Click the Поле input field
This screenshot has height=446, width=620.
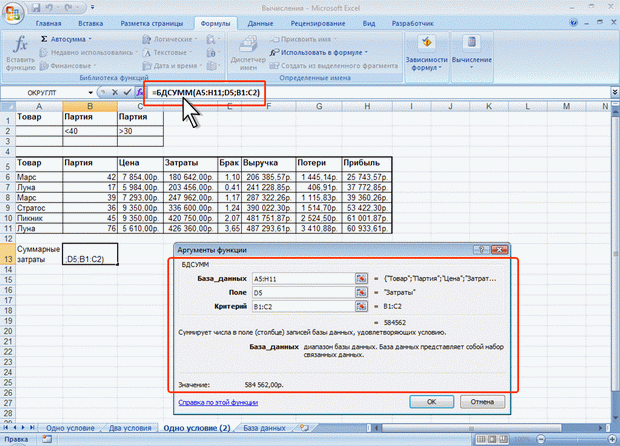[x=304, y=293]
